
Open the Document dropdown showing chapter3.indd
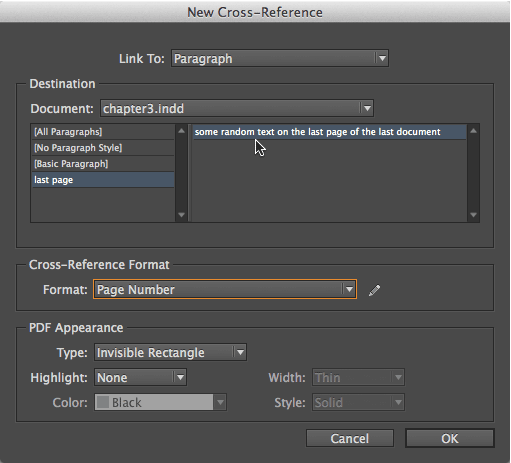(x=237, y=108)
